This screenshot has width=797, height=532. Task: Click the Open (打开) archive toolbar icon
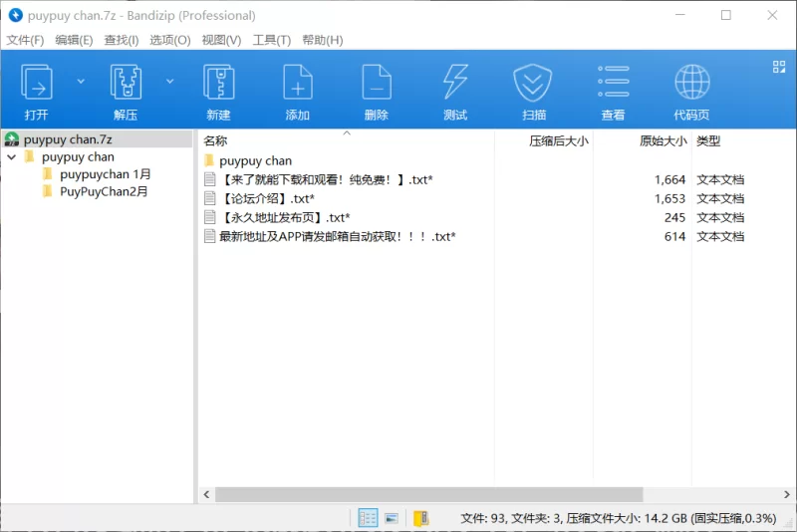[36, 82]
